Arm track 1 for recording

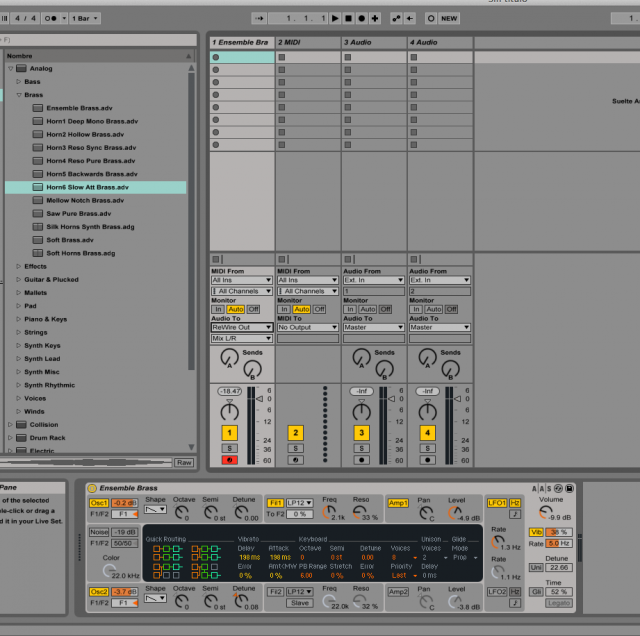tap(231, 460)
